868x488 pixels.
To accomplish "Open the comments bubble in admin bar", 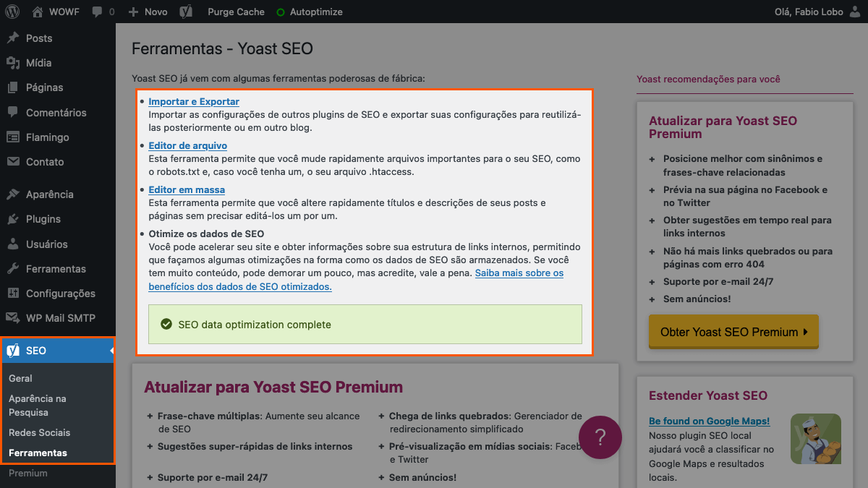I will point(101,12).
